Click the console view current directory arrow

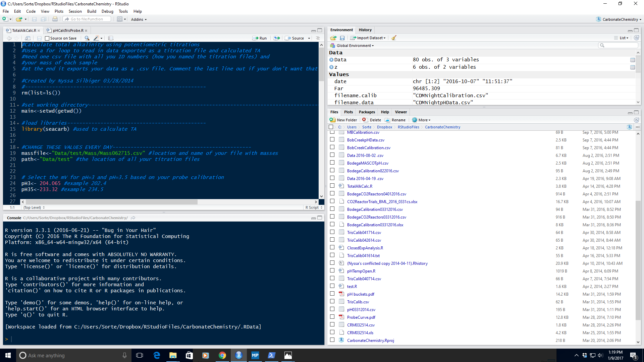(133, 218)
